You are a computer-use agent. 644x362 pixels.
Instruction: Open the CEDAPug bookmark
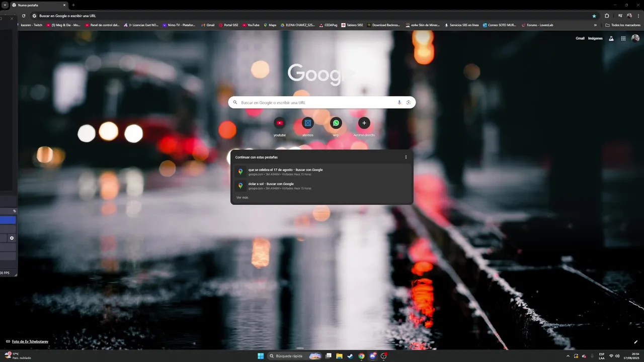328,25
